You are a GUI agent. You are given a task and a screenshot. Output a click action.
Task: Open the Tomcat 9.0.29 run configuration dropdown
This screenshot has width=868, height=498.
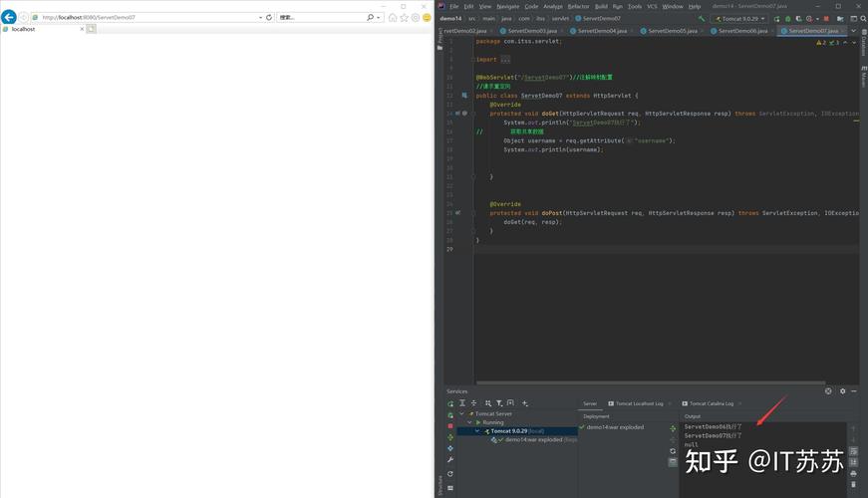click(739, 18)
